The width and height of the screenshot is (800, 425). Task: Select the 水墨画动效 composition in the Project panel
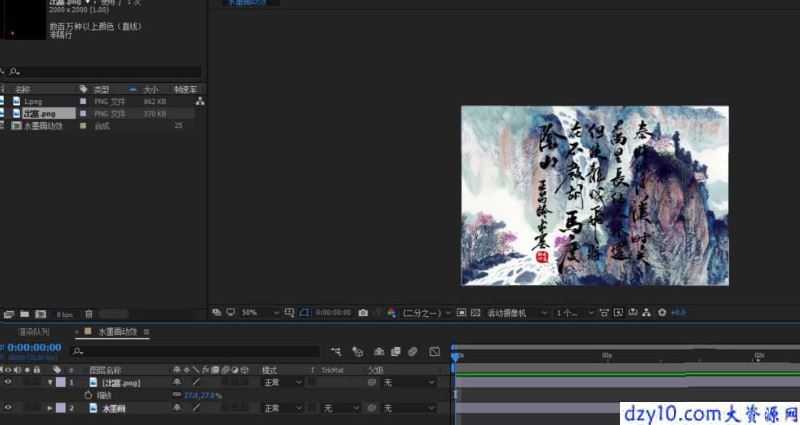tap(43, 126)
